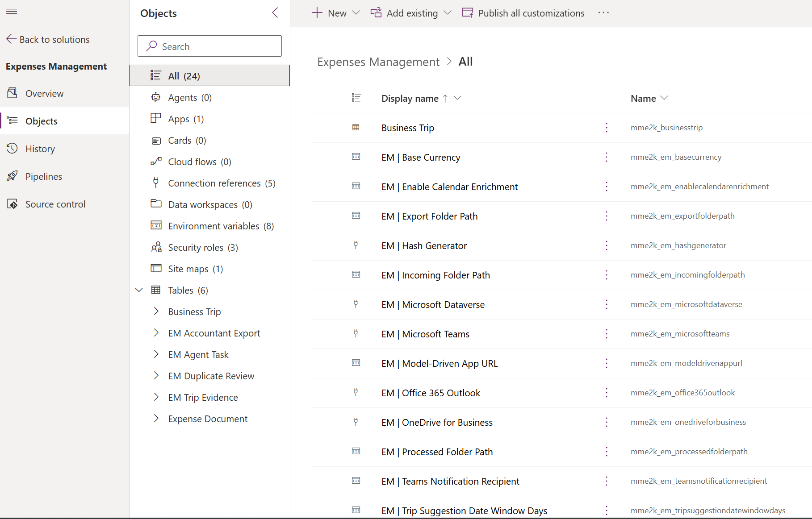Open more options for EM | Enable Calendar Enrichment

click(x=607, y=187)
